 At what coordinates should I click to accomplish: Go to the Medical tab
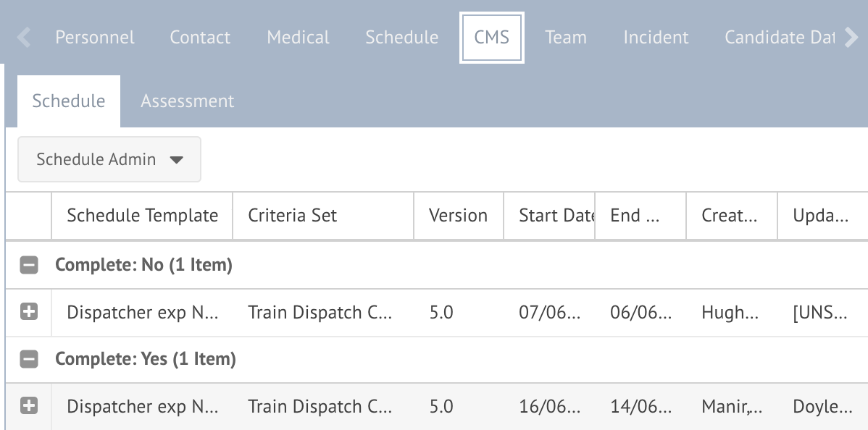pyautogui.click(x=298, y=38)
